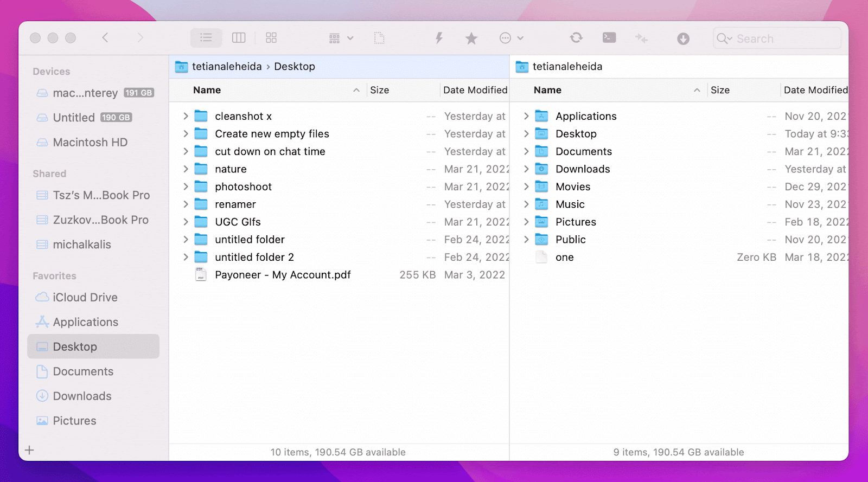Select the file named one
Screen dimensions: 868x482
[565, 257]
